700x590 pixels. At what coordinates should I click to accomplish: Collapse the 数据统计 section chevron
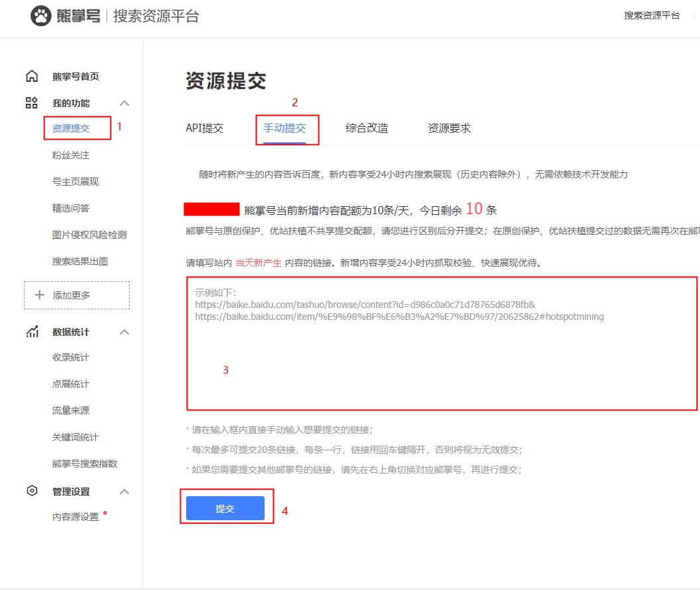click(x=124, y=332)
